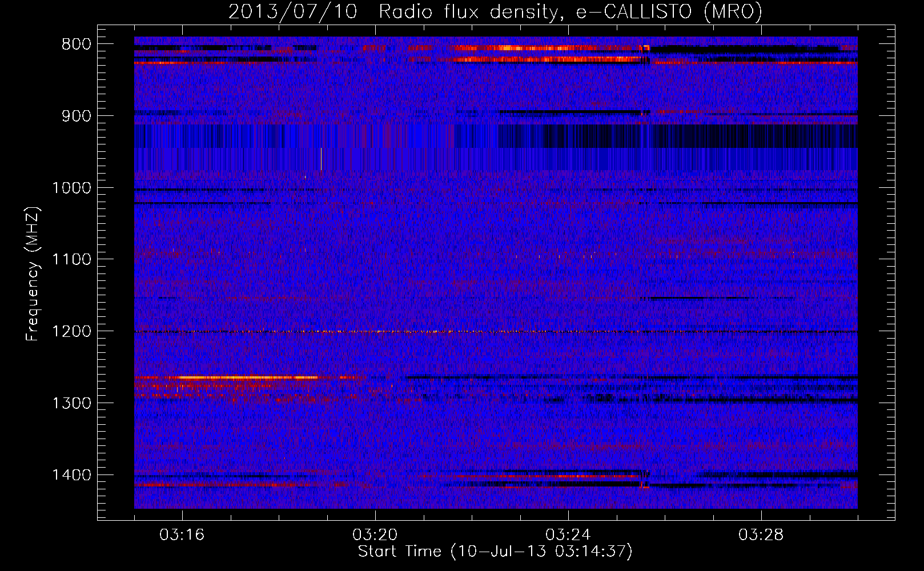Click the 03:20 time tick label
The width and height of the screenshot is (924, 571).
pyautogui.click(x=375, y=535)
